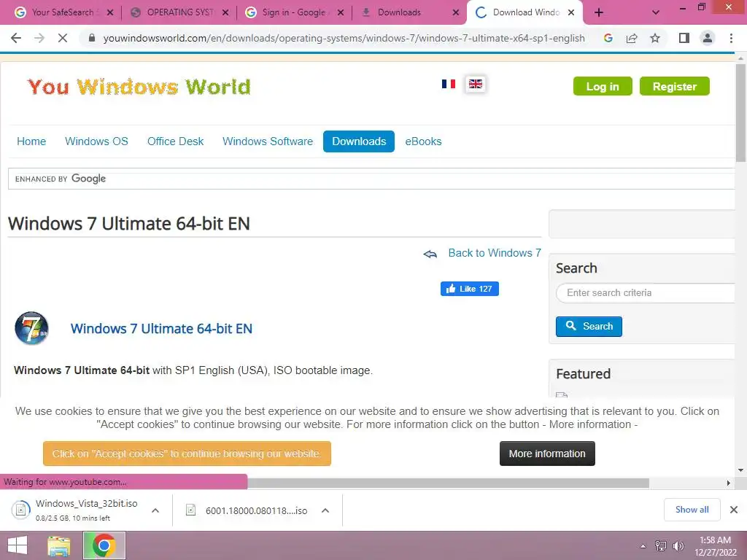This screenshot has width=747, height=560.
Task: Click the back arrow icon beside Windows 7 link
Action: pyautogui.click(x=430, y=254)
